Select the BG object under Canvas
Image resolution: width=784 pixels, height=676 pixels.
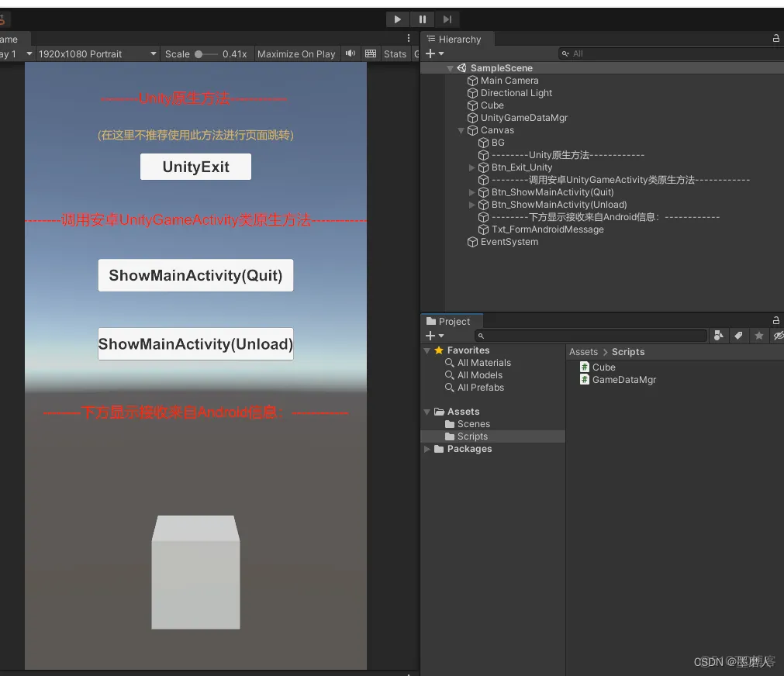[498, 143]
